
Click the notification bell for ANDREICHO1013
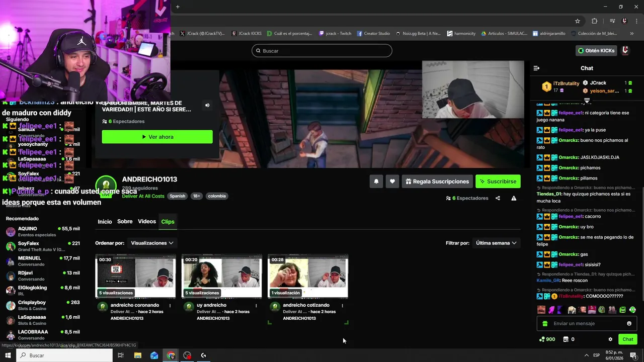click(376, 182)
